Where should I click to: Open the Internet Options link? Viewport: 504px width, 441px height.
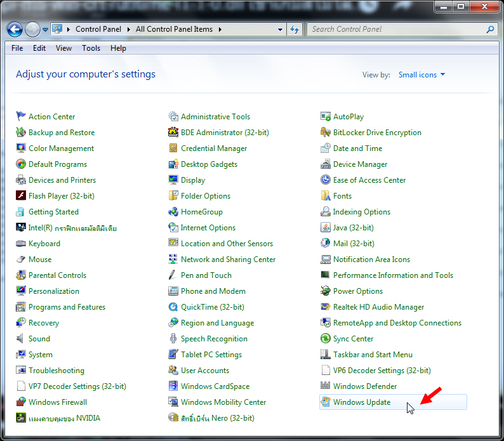tap(208, 228)
